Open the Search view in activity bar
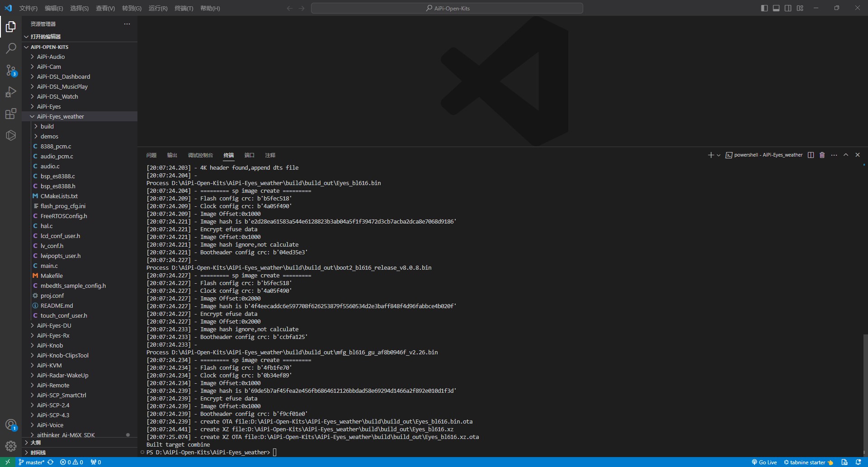Viewport: 868px width, 467px height. pos(11,48)
